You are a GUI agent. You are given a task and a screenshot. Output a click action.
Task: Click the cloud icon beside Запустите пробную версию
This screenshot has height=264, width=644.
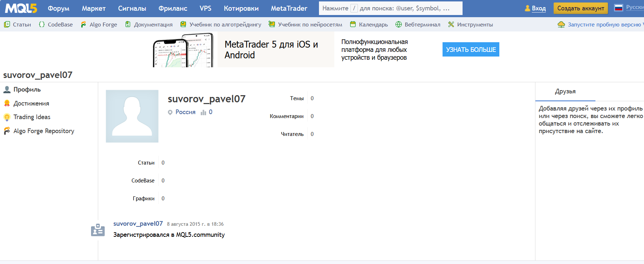tap(561, 24)
